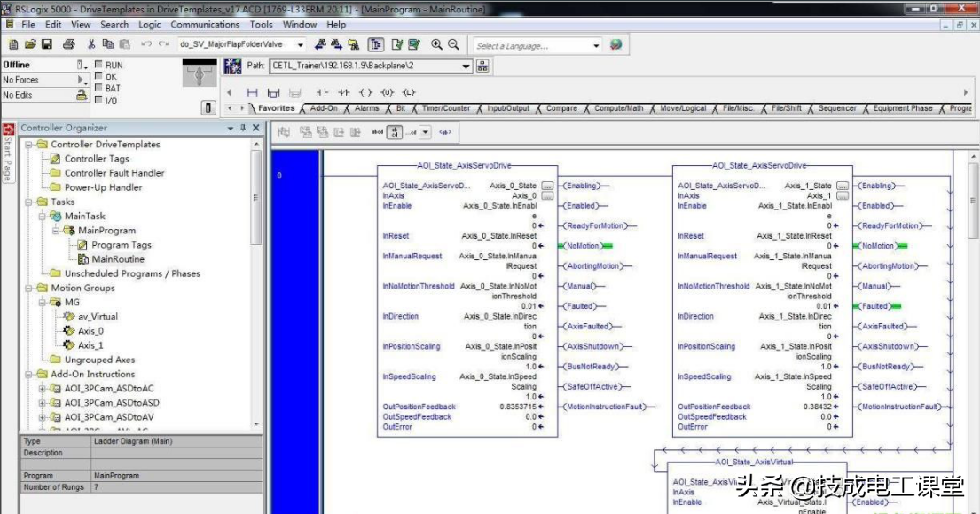Select Program Tags in the tree

pos(122,245)
